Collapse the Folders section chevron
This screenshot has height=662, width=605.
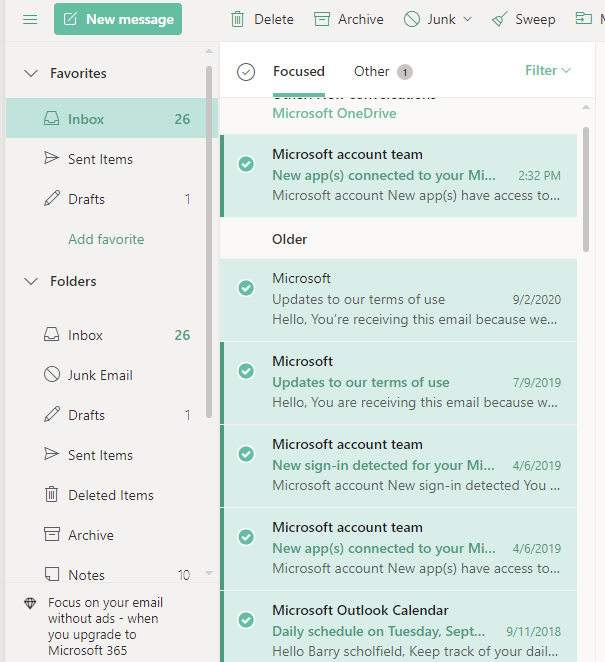click(x=31, y=281)
